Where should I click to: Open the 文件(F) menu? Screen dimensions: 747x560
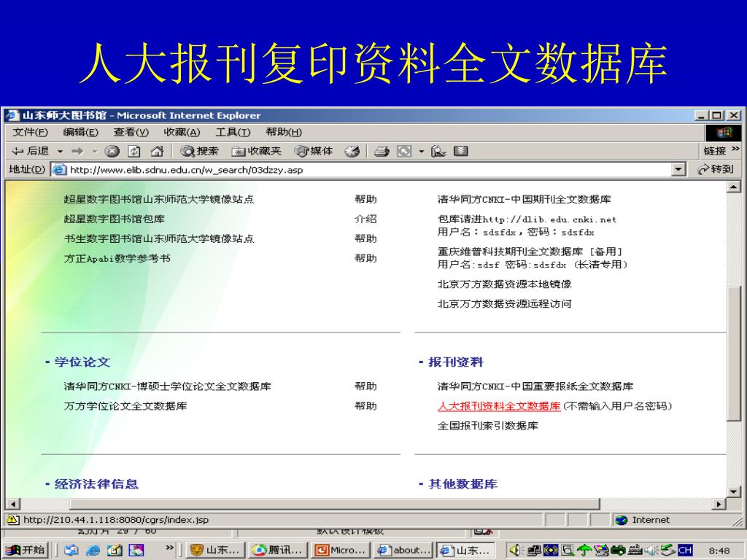coord(30,133)
